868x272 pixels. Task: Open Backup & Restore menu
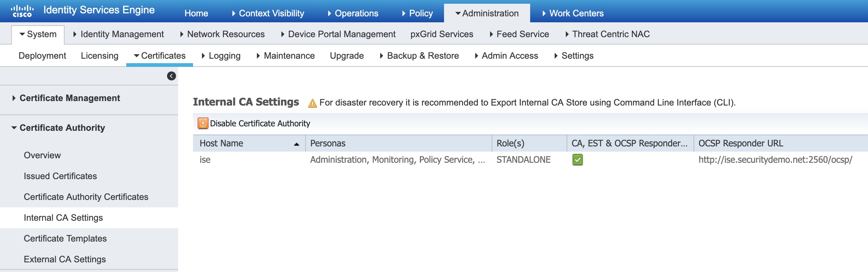419,56
